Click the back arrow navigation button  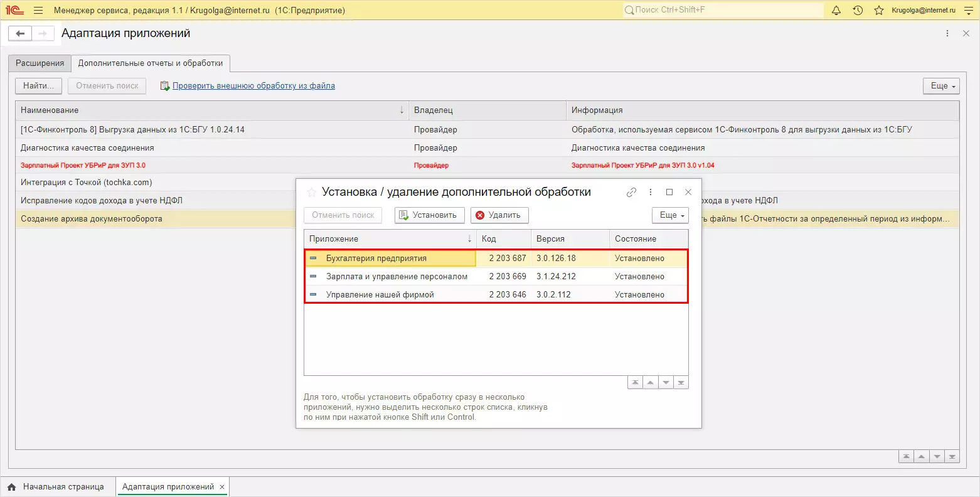(x=20, y=34)
